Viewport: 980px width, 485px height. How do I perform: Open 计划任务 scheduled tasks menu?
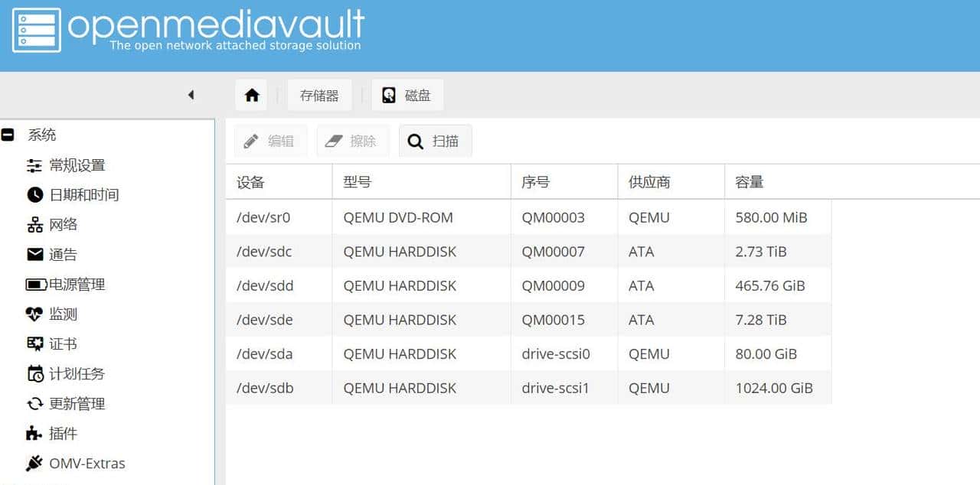tap(77, 374)
